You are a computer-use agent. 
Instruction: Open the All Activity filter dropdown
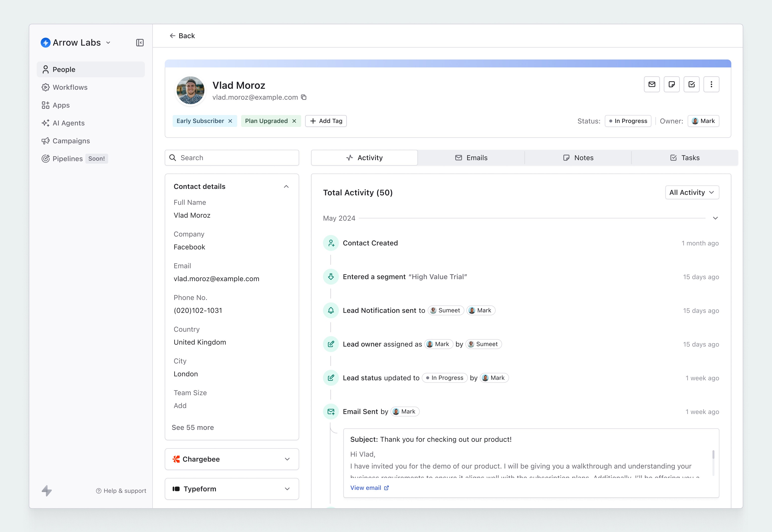[x=692, y=192]
